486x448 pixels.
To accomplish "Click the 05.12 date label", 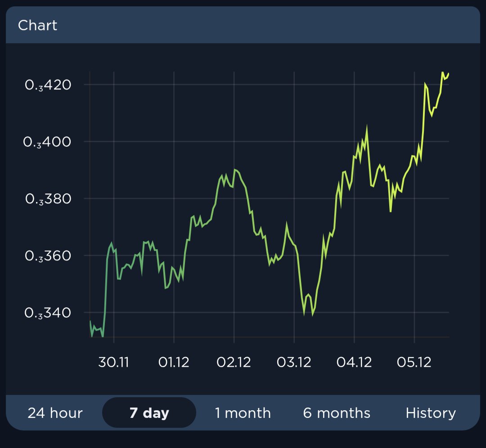I will pyautogui.click(x=414, y=362).
